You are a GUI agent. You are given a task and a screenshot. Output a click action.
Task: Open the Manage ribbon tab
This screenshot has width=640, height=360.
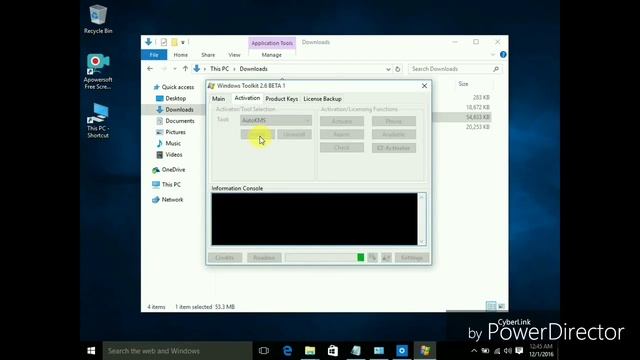(x=271, y=55)
